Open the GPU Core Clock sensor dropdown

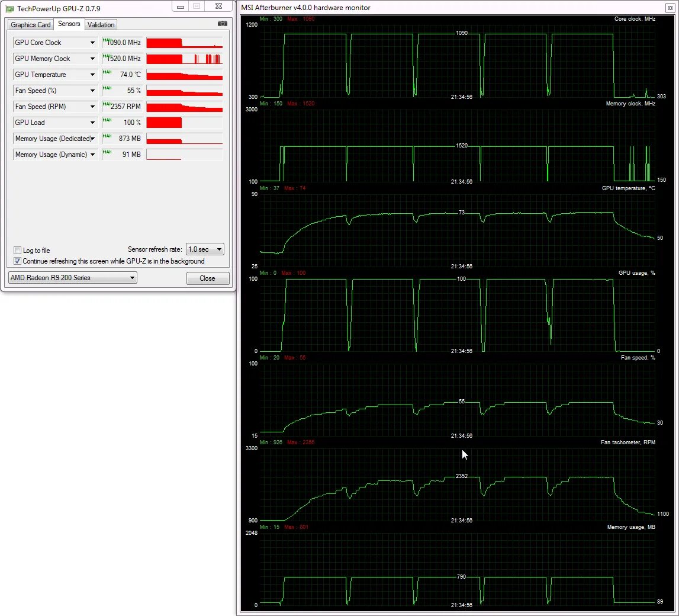pos(92,43)
